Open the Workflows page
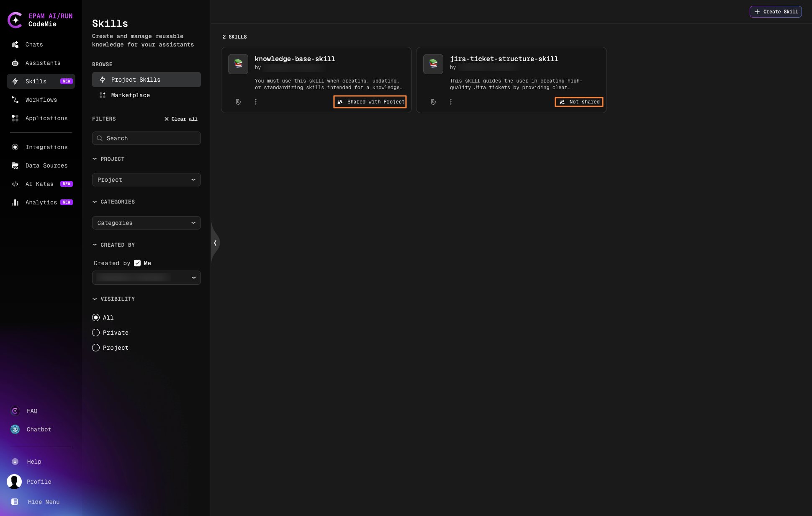812x516 pixels. [x=41, y=100]
